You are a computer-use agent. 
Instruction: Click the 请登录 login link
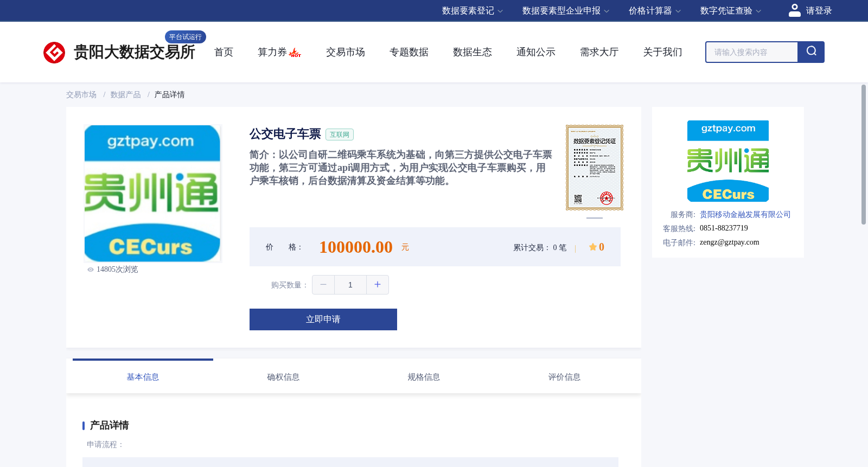click(819, 11)
